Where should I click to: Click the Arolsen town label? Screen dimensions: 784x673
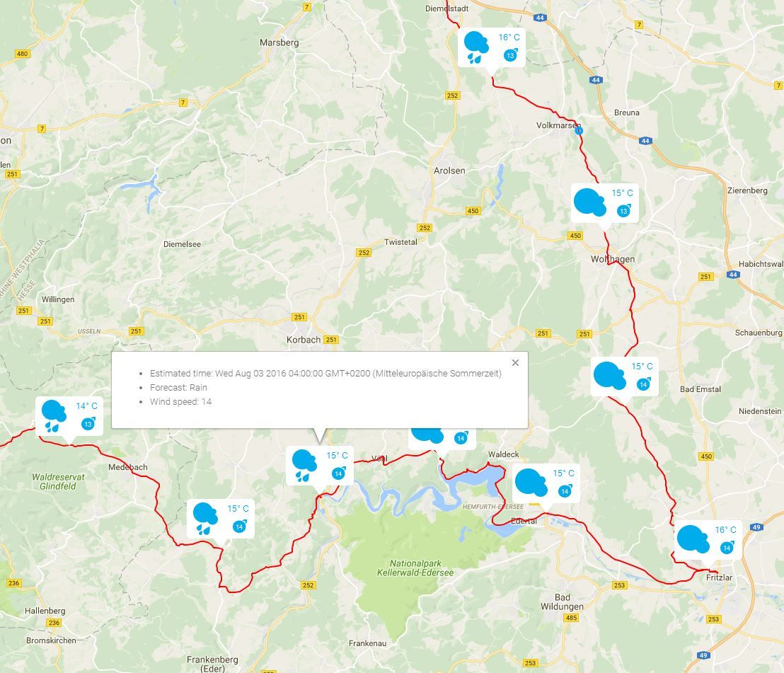pos(449,171)
